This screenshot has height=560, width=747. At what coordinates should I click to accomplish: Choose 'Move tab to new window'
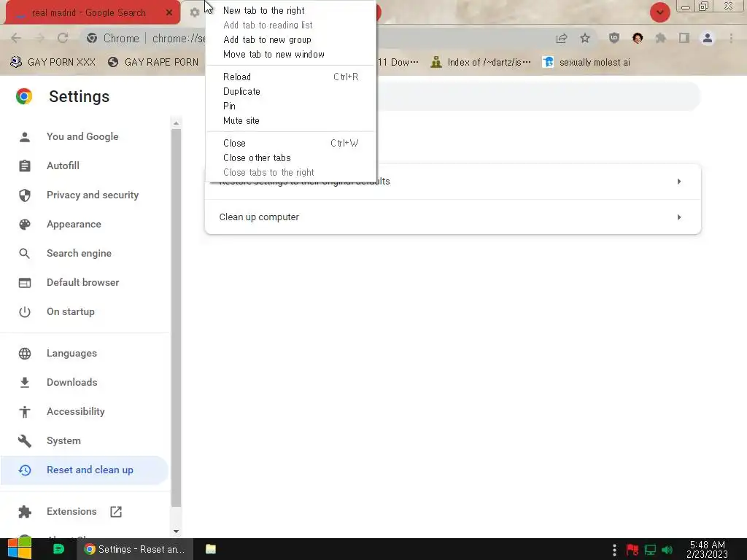point(274,54)
